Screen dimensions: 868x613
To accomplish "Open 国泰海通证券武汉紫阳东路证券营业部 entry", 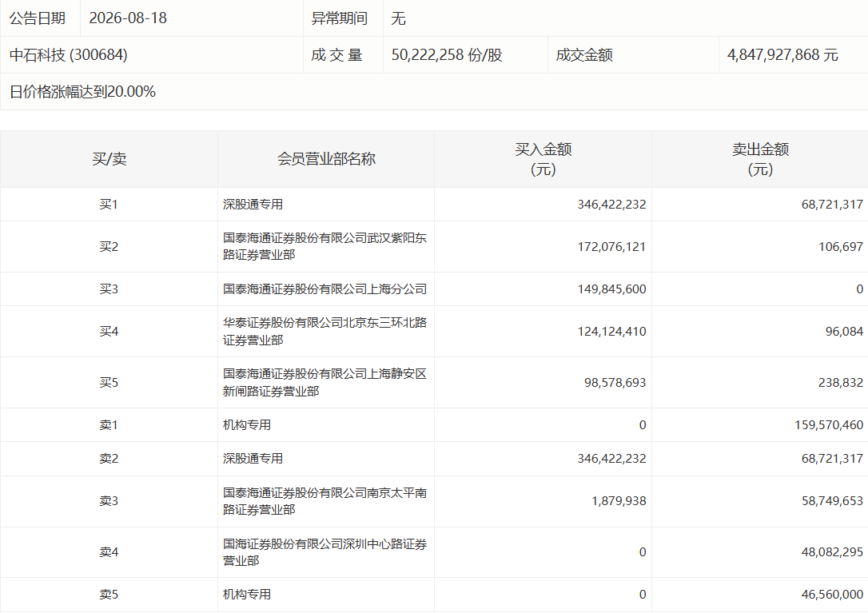I will (325, 246).
